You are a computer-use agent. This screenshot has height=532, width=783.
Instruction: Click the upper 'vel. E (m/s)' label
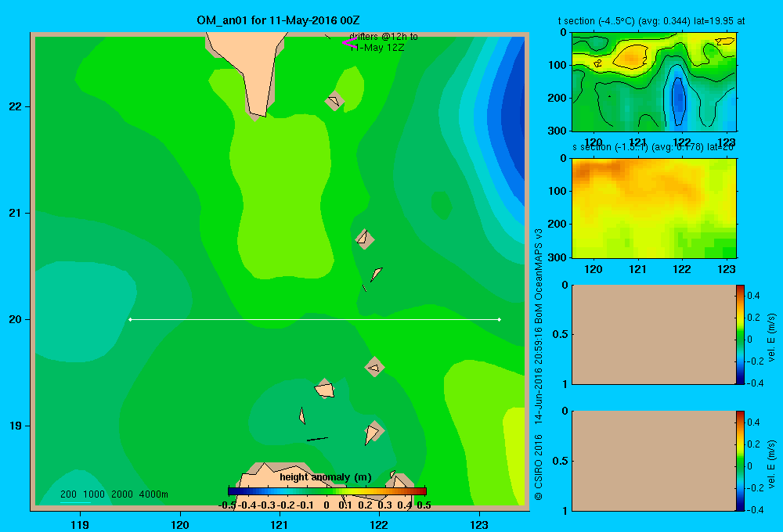[x=772, y=337]
